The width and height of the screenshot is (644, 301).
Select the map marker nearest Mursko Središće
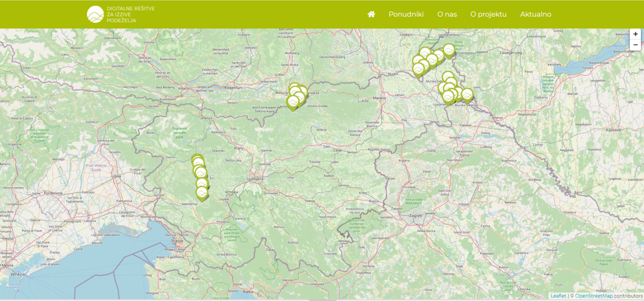tap(467, 95)
